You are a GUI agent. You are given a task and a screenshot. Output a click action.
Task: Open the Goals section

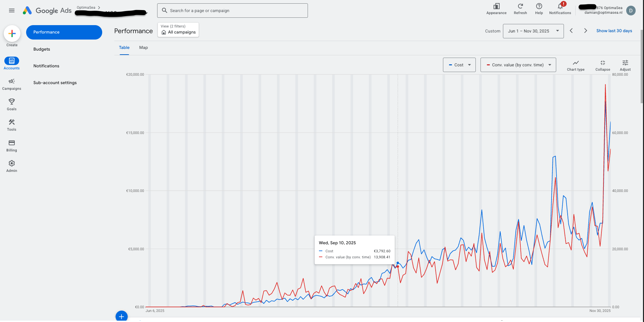click(12, 105)
